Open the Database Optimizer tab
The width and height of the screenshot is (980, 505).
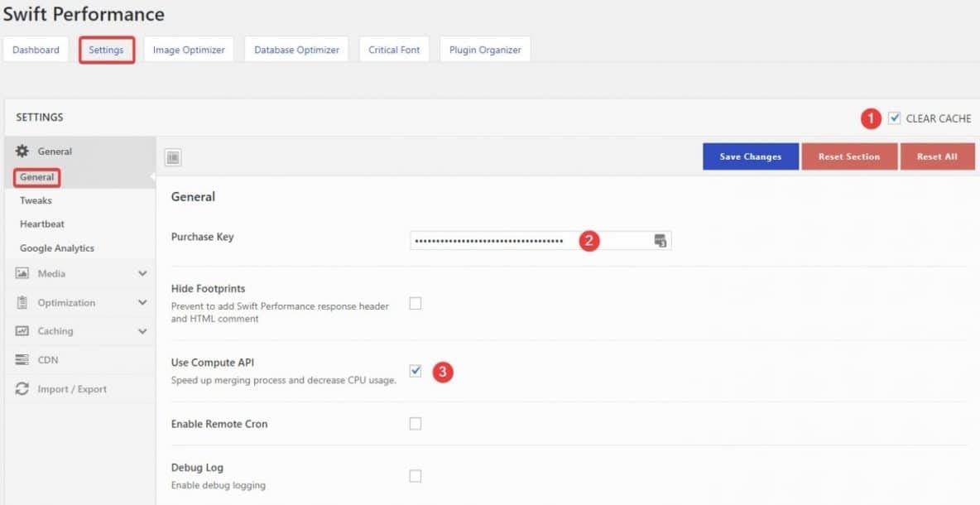[296, 50]
